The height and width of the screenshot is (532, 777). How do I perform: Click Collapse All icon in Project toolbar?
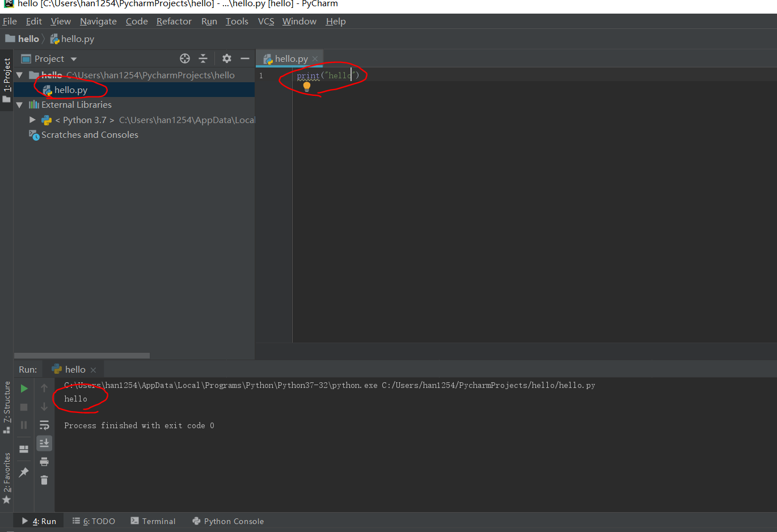click(203, 58)
